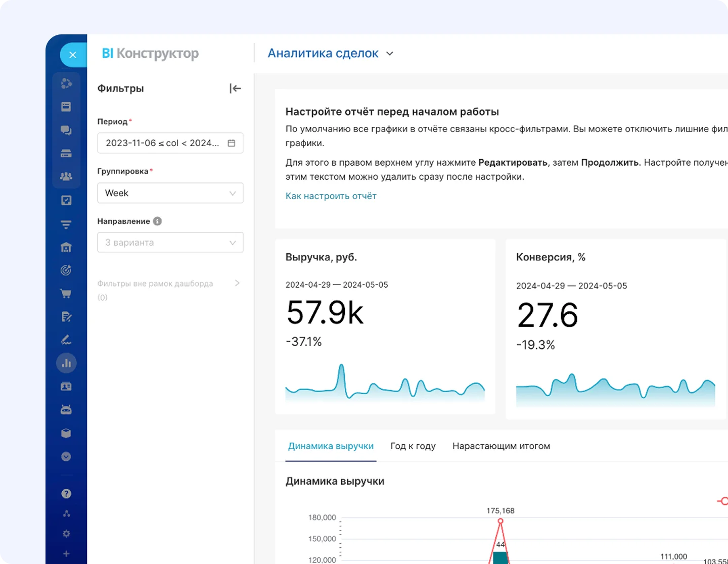Viewport: 728px width, 564px height.
Task: Open the bar chart analytics sidebar icon
Action: pos(66,363)
